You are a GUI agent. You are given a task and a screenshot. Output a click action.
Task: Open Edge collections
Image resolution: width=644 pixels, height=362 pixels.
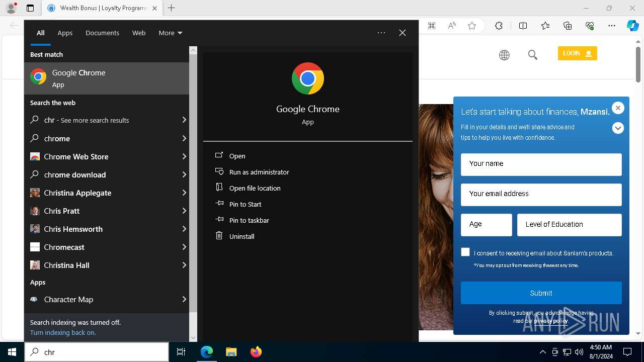coord(568,26)
